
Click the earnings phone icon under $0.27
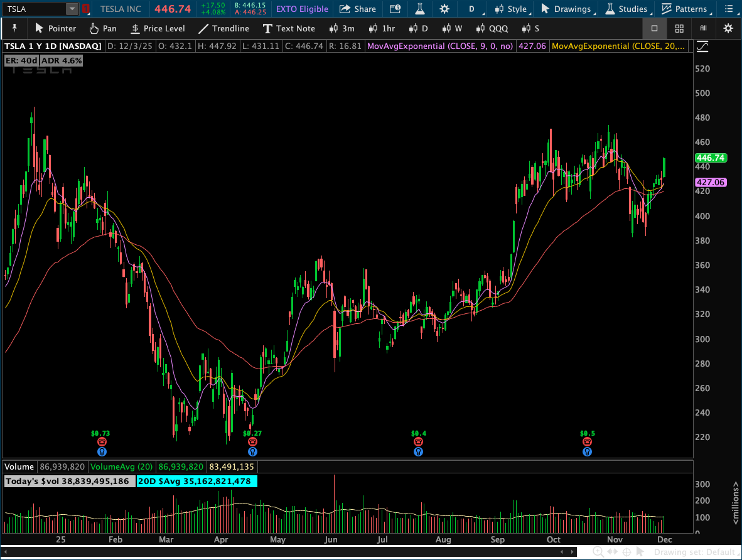(x=252, y=441)
